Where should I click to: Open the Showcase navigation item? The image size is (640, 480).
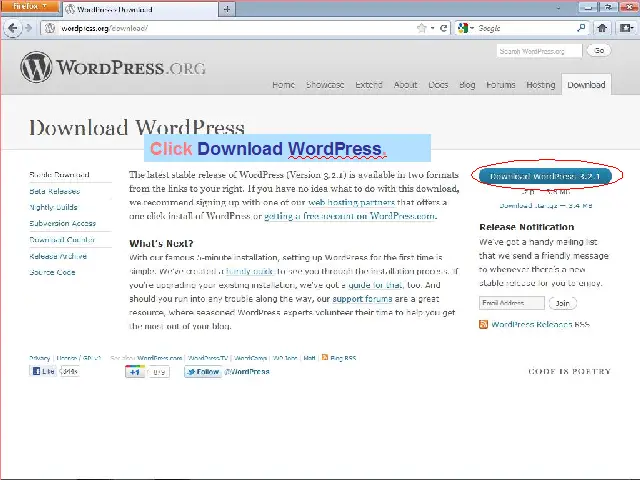pos(325,85)
